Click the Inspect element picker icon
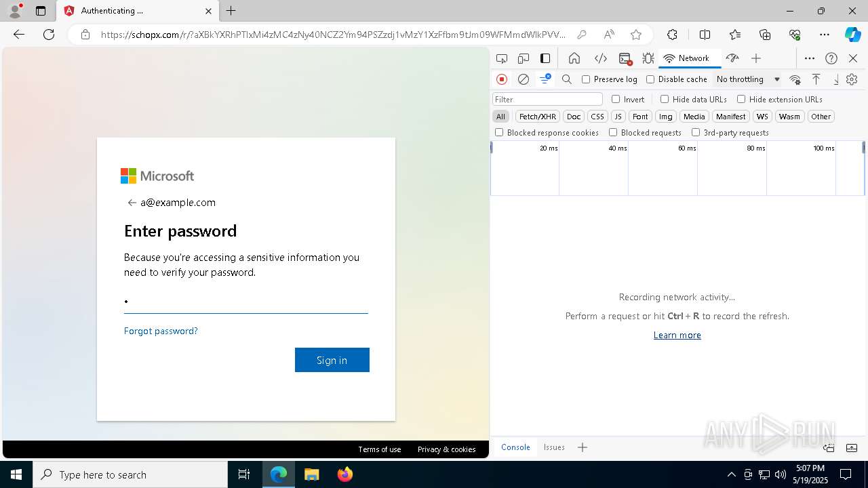 point(502,58)
